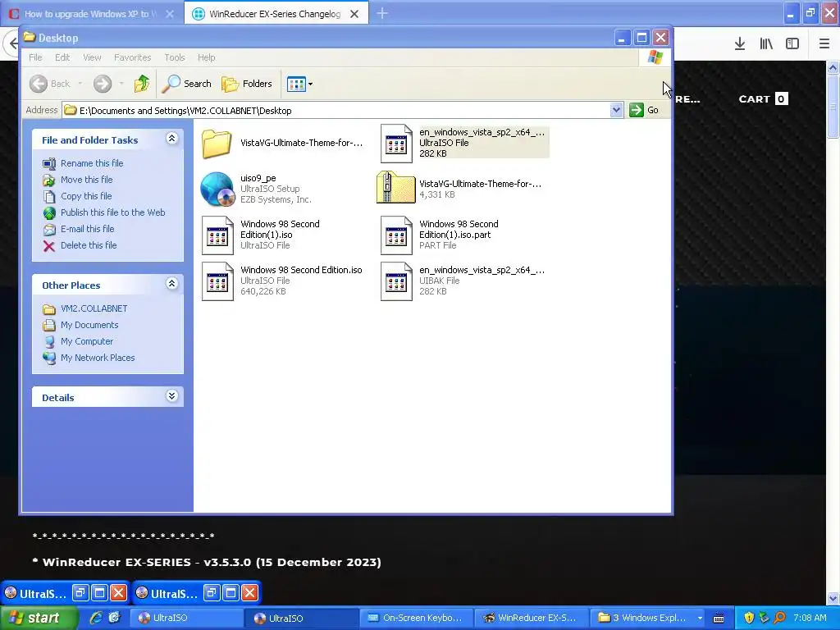
Task: Select the VistaVG-Ultimate-Theme folder icon
Action: 217,143
